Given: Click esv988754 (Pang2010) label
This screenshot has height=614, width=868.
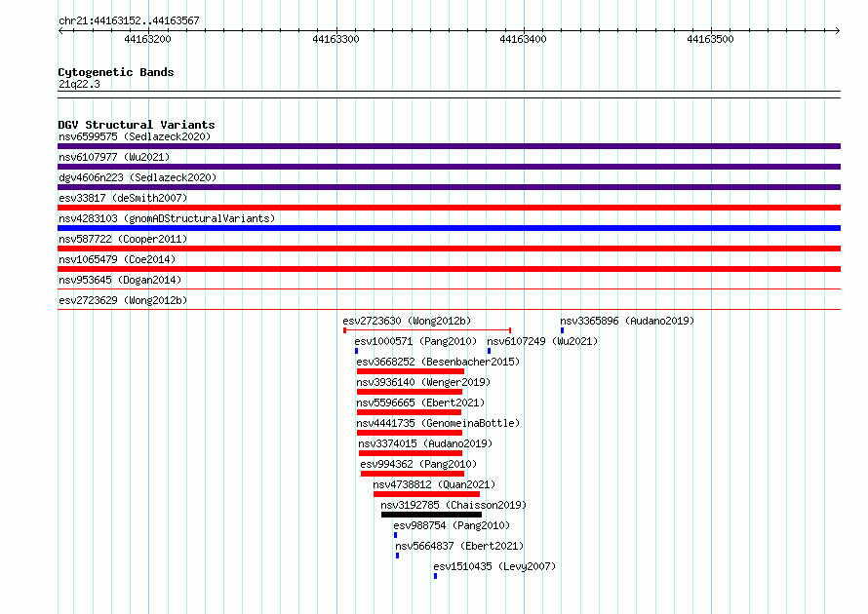Looking at the screenshot, I should (452, 525).
